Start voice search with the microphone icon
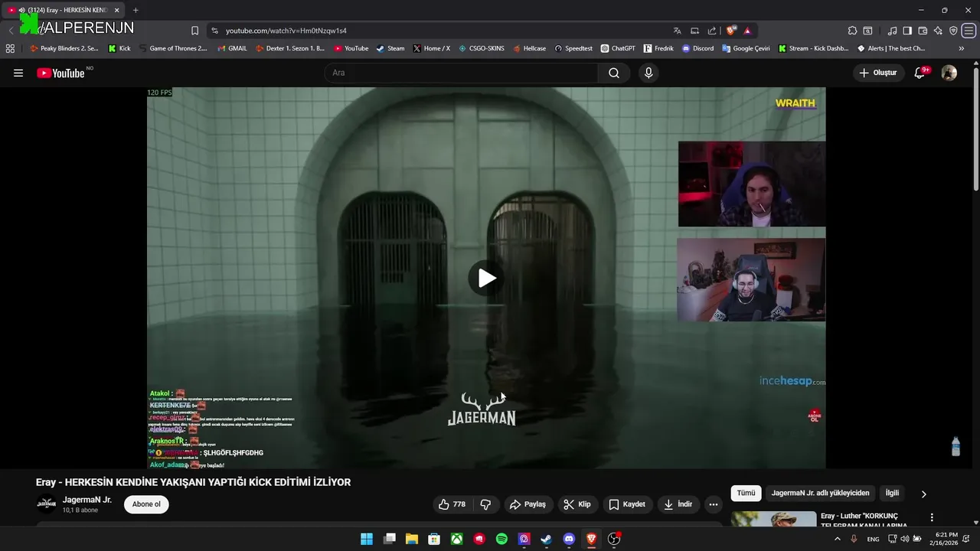The image size is (980, 551). click(x=648, y=73)
